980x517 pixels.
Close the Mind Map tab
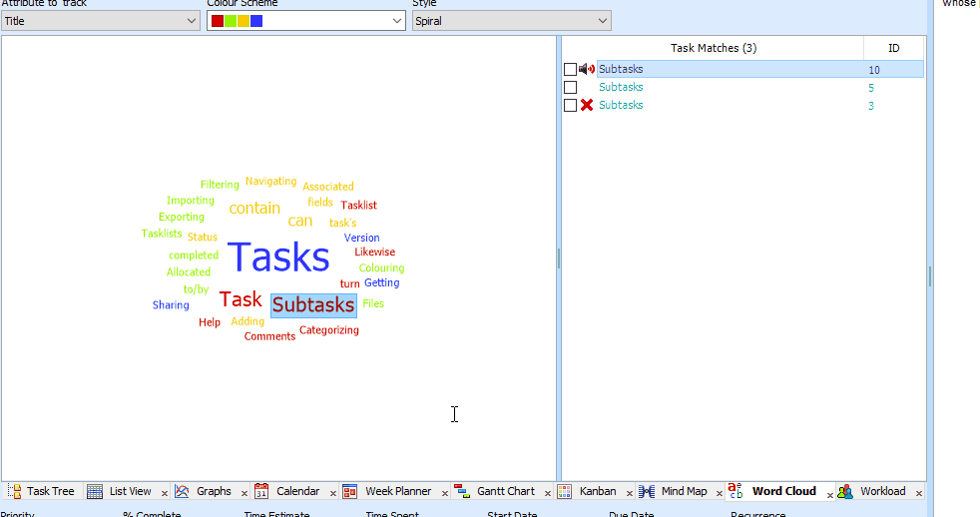pos(720,494)
